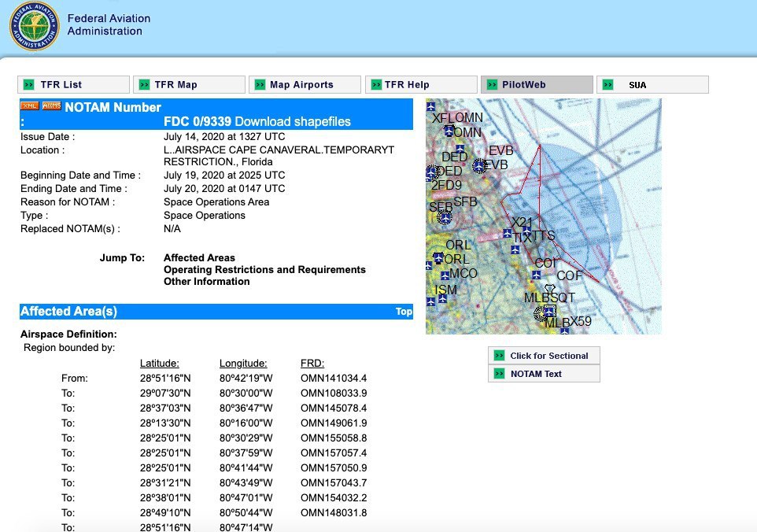This screenshot has width=757, height=532.
Task: Click the FAA seal logo
Action: click(35, 25)
